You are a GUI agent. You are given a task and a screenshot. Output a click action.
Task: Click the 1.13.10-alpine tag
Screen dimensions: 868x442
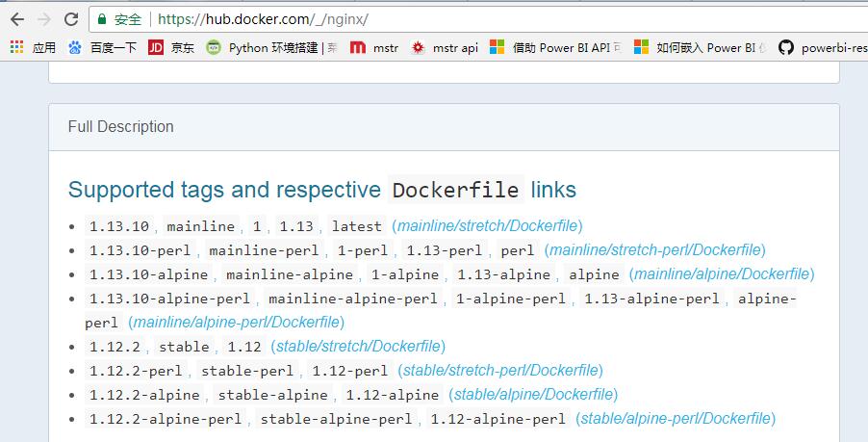point(149,274)
